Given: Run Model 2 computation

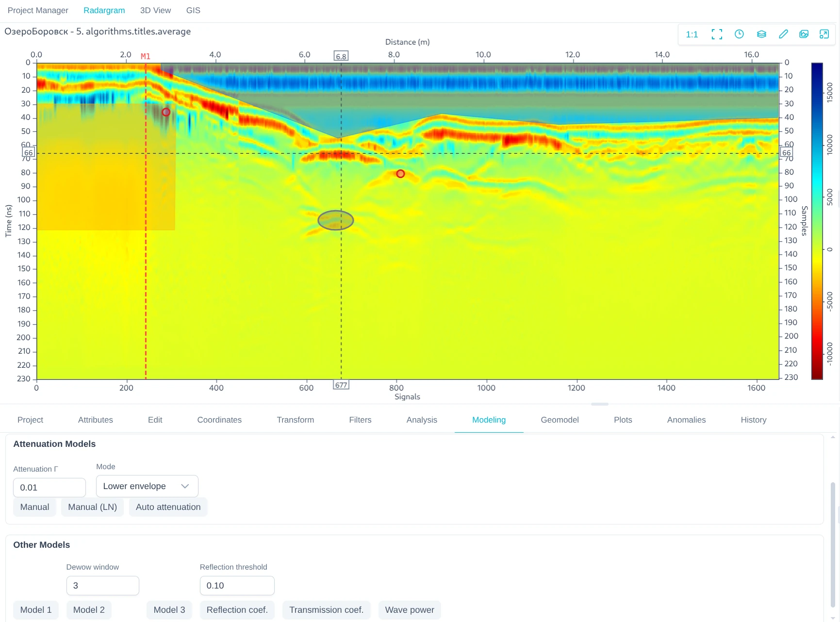Looking at the screenshot, I should (89, 610).
